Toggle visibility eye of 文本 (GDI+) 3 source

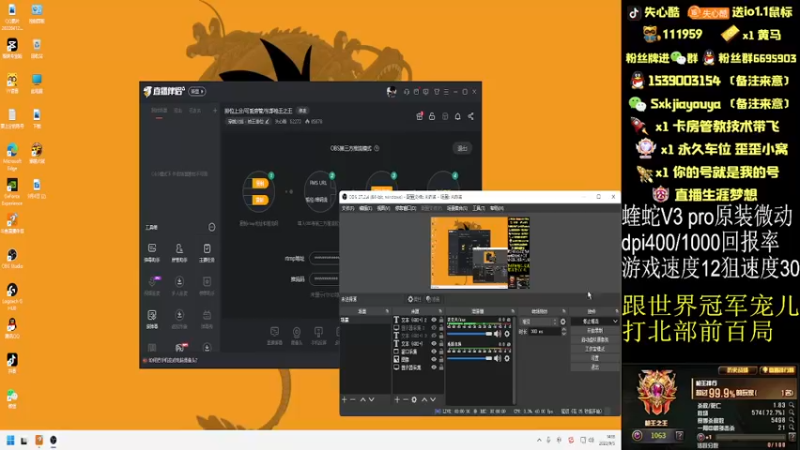[434, 336]
